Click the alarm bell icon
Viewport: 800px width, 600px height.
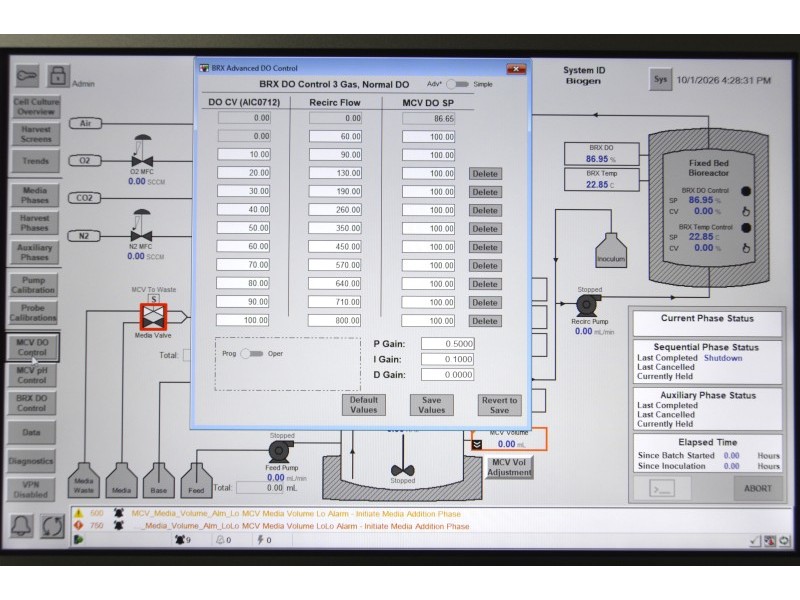point(21,525)
